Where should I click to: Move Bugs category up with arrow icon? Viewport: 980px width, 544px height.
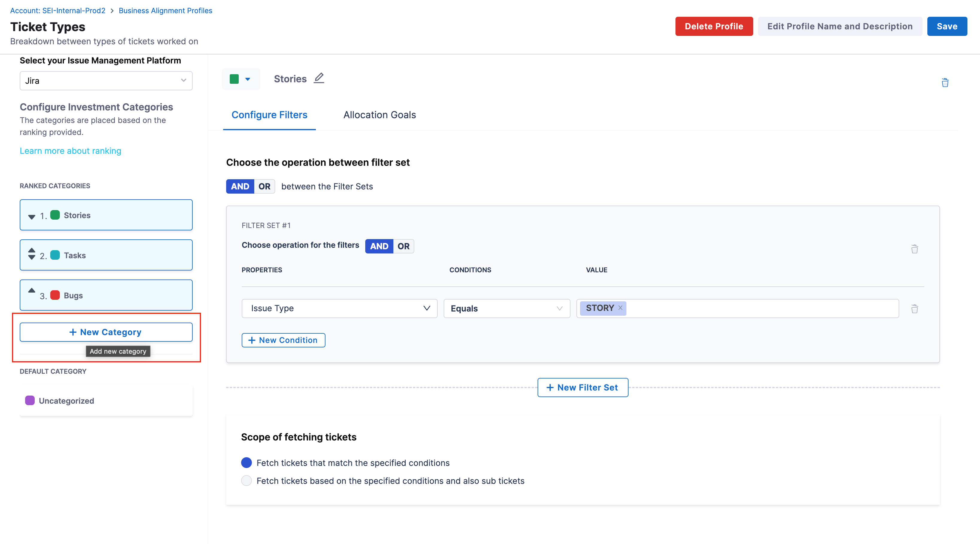click(x=32, y=290)
